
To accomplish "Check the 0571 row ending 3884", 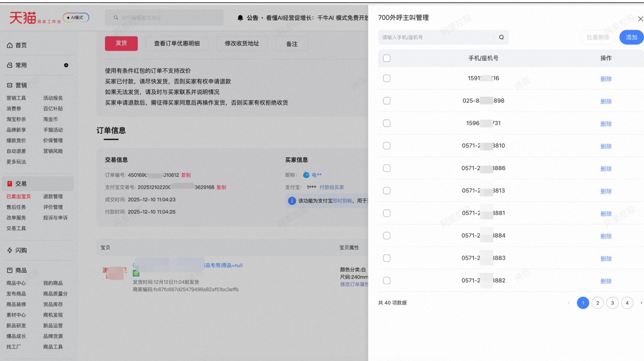I will (x=387, y=236).
